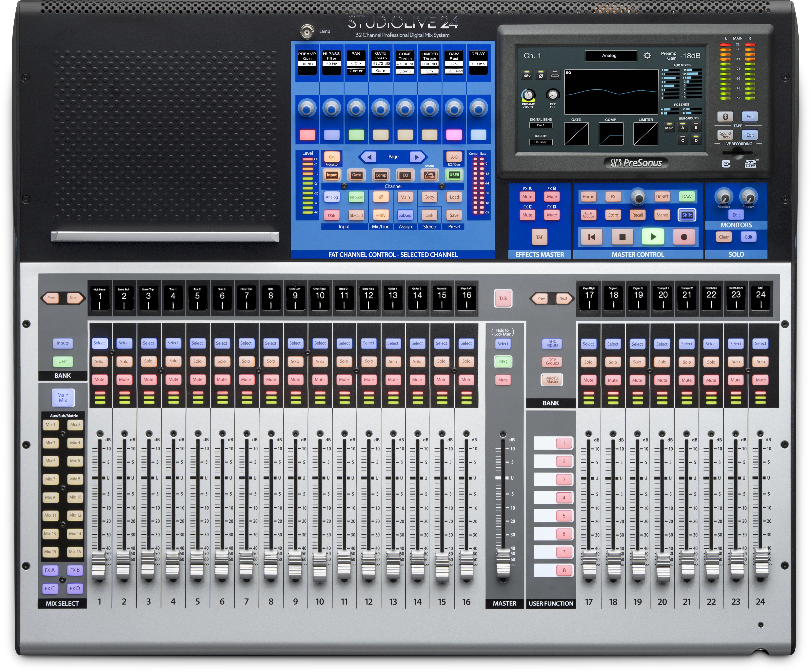Engage Solo on channel 10
The image size is (811, 672).
[320, 361]
